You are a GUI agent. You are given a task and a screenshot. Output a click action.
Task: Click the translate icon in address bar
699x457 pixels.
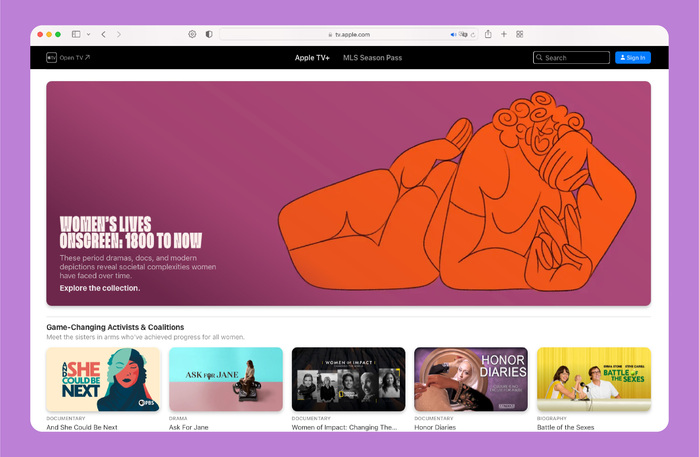click(x=463, y=34)
